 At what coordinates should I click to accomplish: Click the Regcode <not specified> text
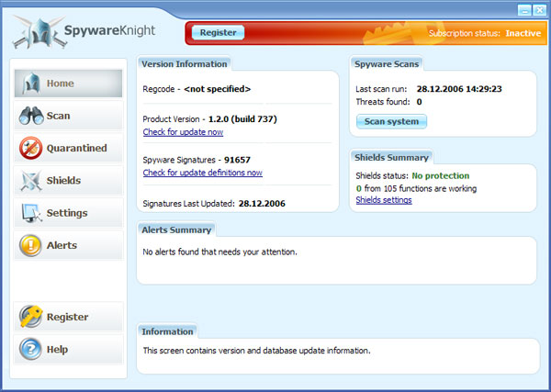point(197,89)
